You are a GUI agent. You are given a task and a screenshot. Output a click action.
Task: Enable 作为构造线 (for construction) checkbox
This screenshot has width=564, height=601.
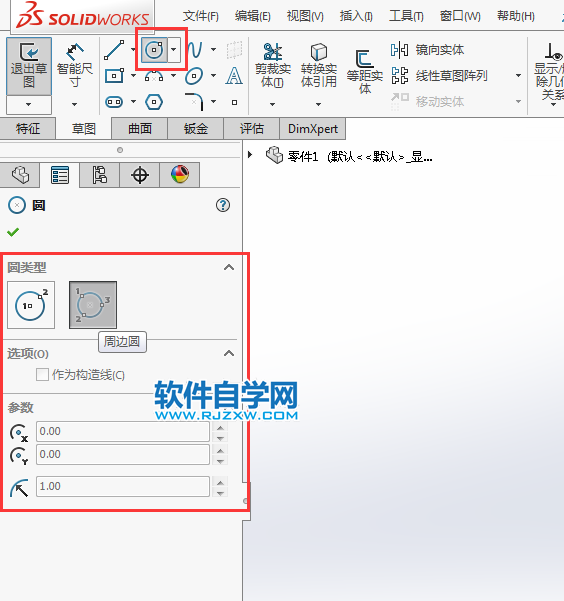click(42, 374)
